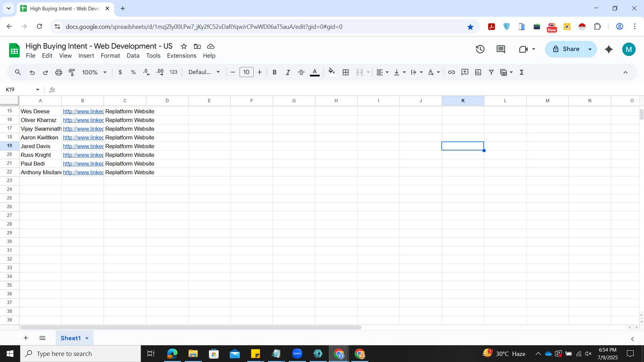
Task: Star this spreadsheet
Action: tap(184, 46)
